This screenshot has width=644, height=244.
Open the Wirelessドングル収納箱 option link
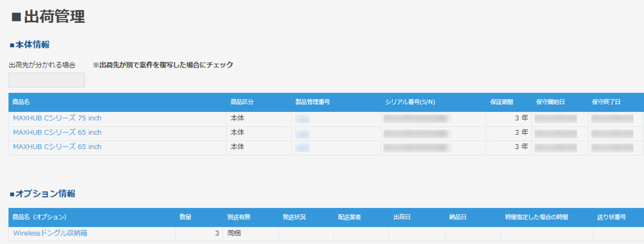50,233
